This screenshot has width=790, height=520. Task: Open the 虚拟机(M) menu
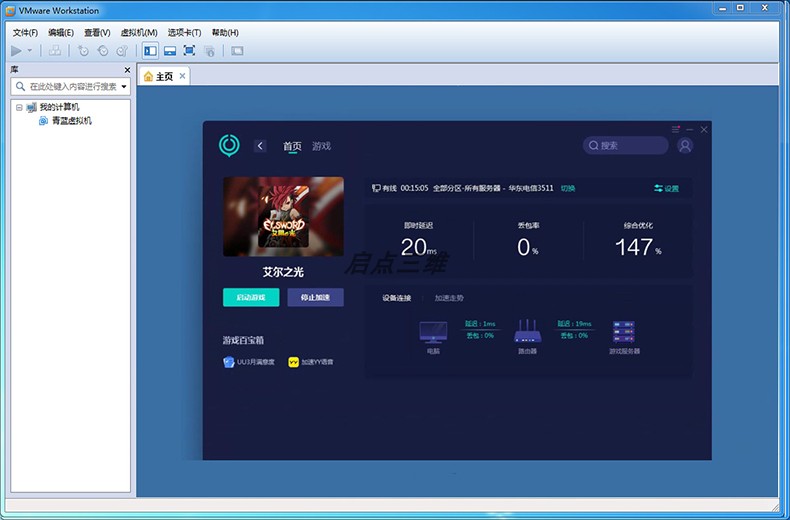139,33
